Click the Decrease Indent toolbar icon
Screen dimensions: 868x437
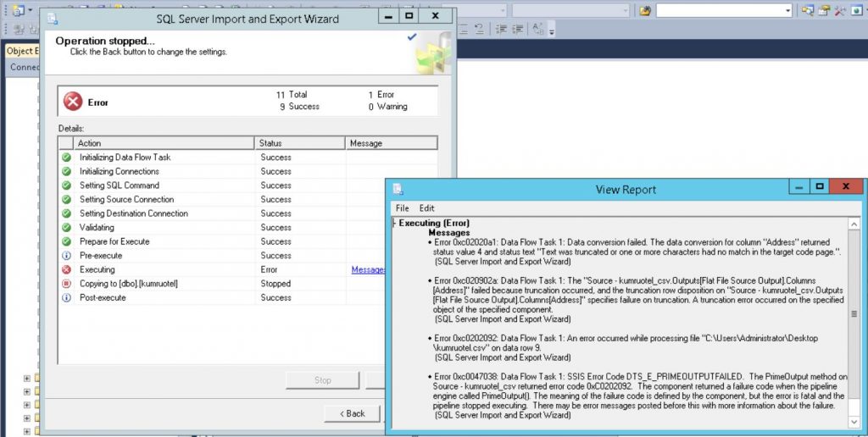[x=500, y=30]
